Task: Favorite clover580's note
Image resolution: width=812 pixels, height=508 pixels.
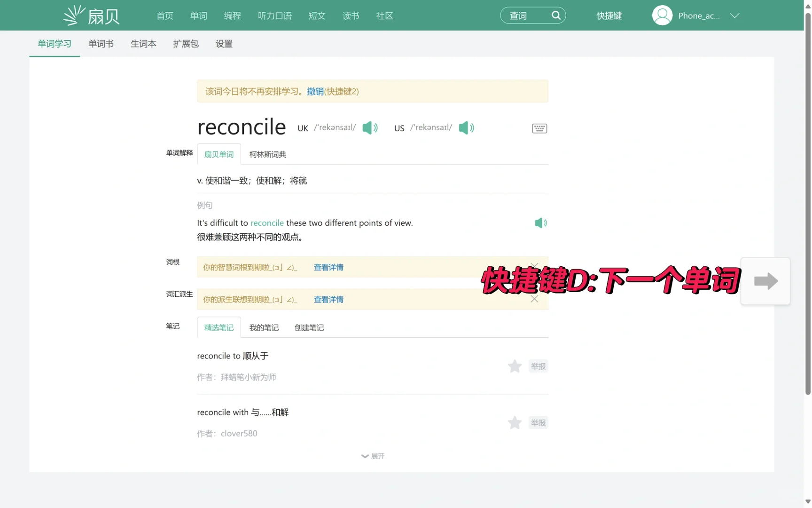Action: tap(515, 422)
